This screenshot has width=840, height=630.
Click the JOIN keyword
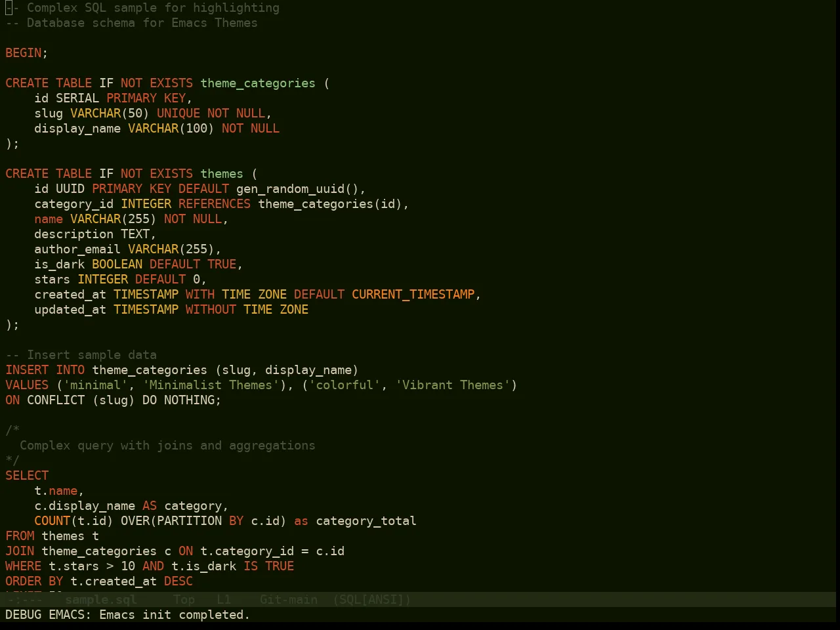click(20, 551)
